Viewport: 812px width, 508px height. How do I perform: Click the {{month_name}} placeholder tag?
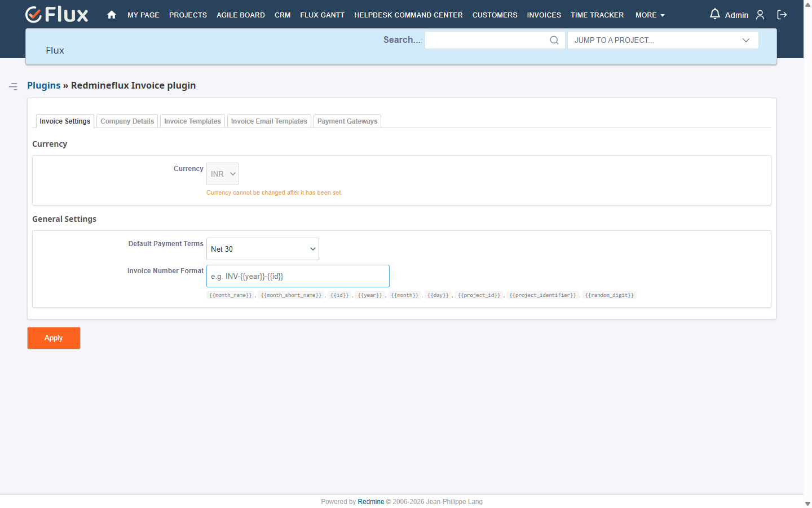point(231,295)
